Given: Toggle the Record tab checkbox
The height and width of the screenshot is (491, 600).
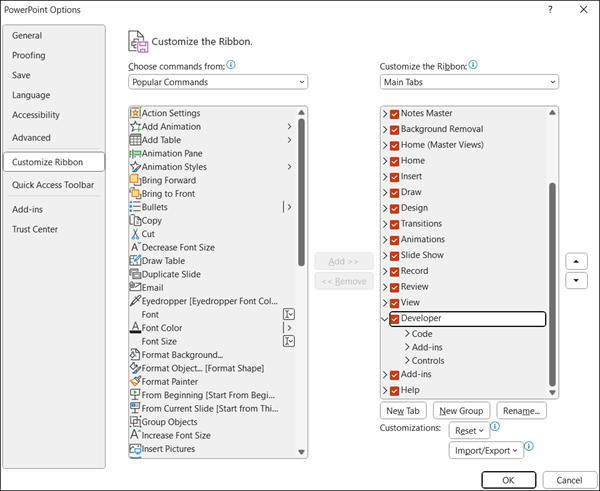Looking at the screenshot, I should [395, 271].
